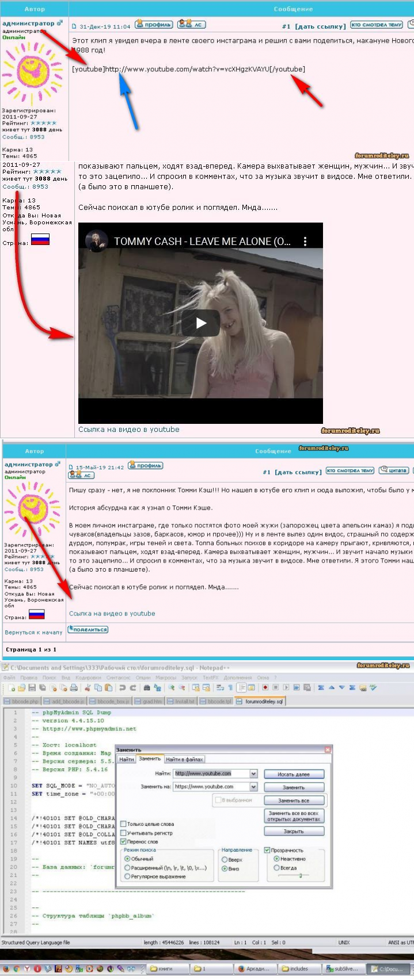Switch to the 'Найти' tab in dialog
This screenshot has width=414, height=980.
pyautogui.click(x=126, y=759)
